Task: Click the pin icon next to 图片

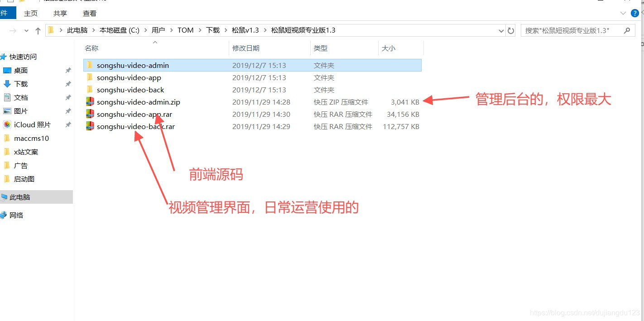Action: point(68,111)
